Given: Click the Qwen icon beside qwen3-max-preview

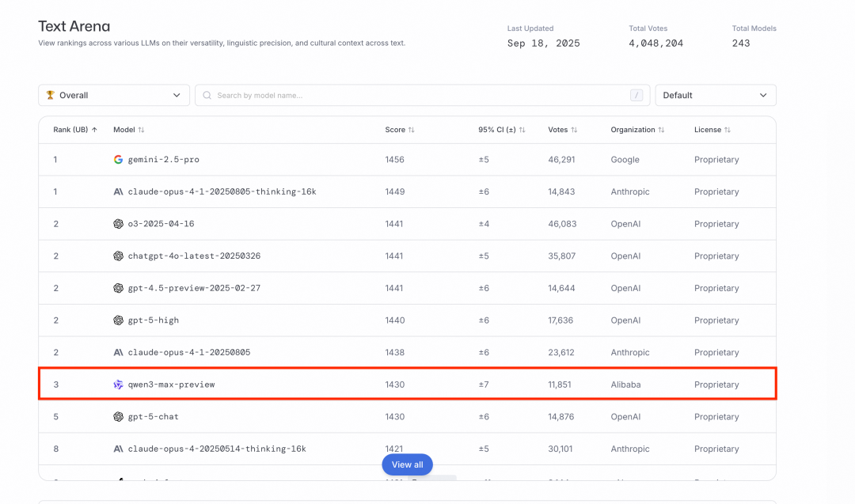Looking at the screenshot, I should click(118, 385).
